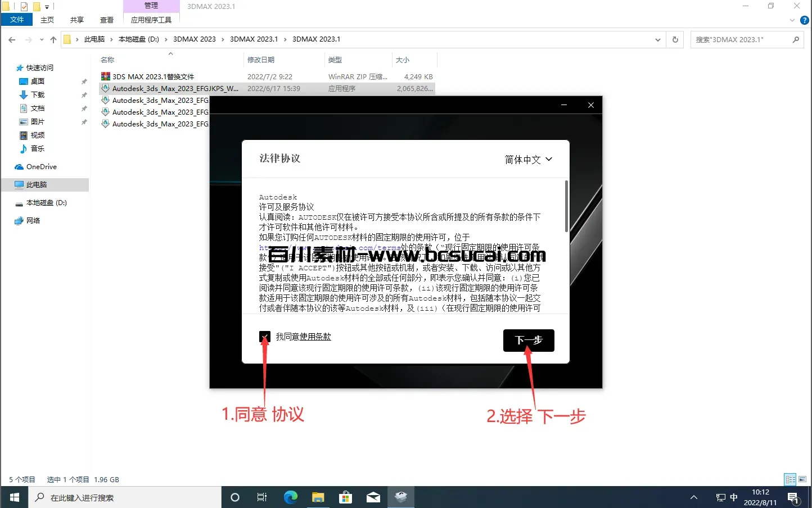812x508 pixels.
Task: Go forward in Explorer navigation
Action: [29, 39]
